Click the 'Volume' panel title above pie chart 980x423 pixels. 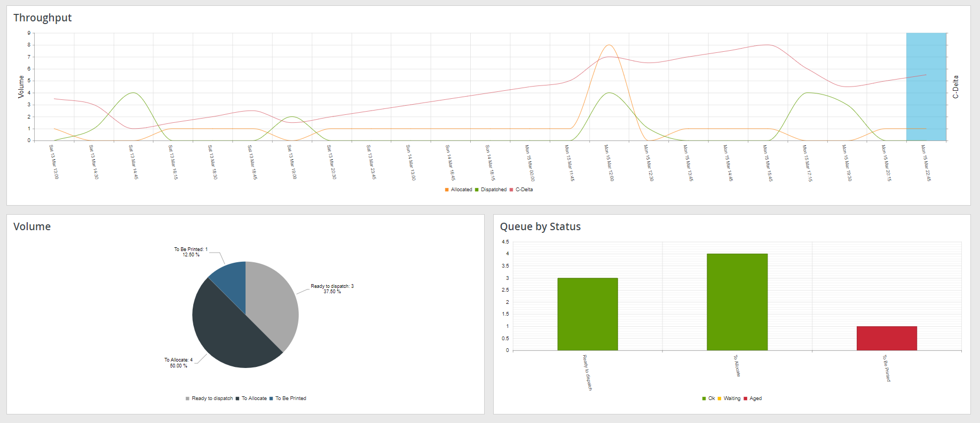point(32,226)
